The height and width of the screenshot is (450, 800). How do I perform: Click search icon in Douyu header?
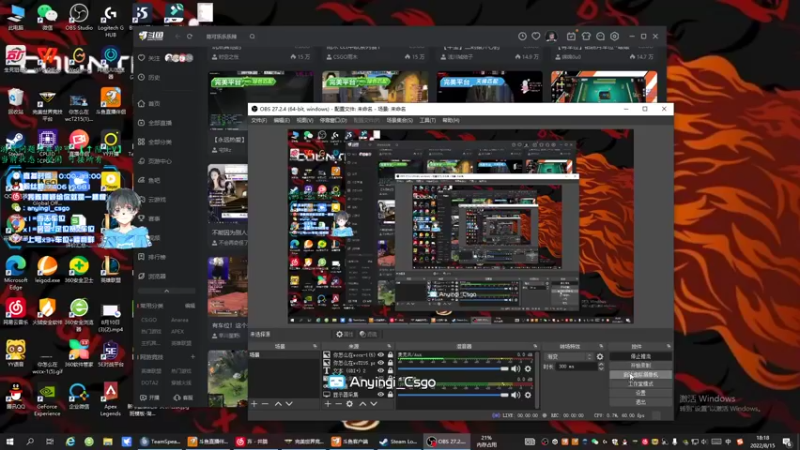pyautogui.click(x=252, y=36)
